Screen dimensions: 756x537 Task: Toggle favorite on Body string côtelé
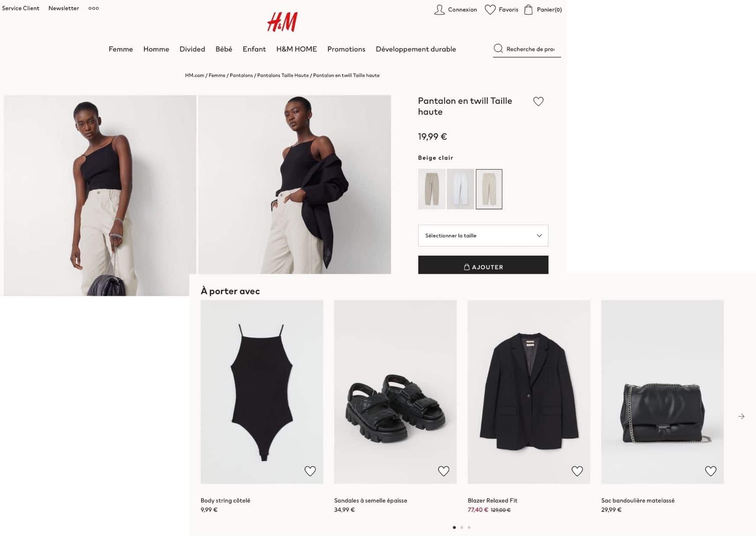[x=310, y=471]
